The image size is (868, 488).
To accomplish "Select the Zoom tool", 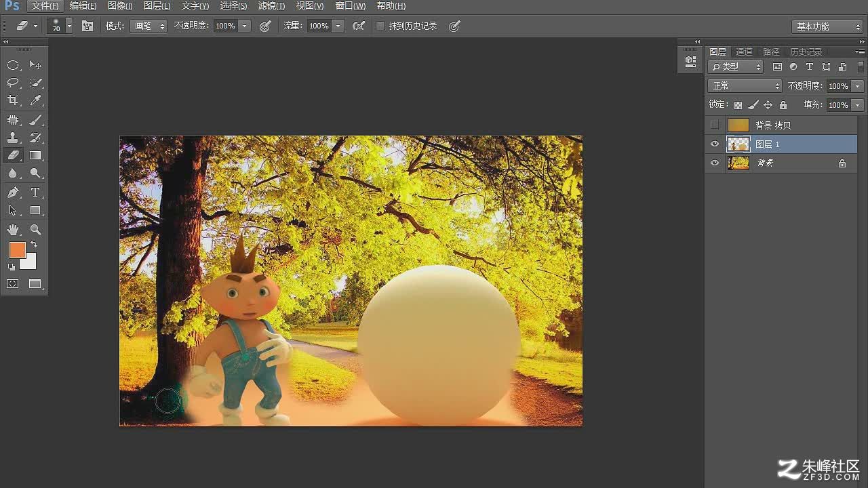I will coord(36,230).
